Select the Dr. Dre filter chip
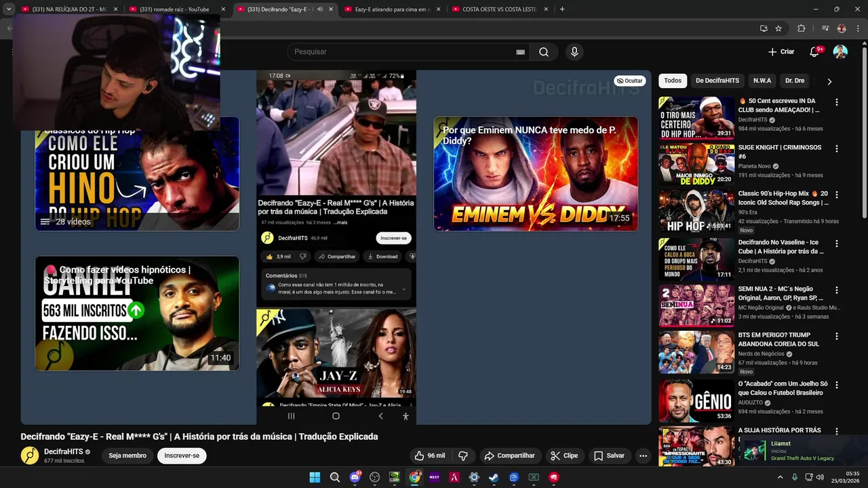868x488 pixels. pyautogui.click(x=795, y=81)
